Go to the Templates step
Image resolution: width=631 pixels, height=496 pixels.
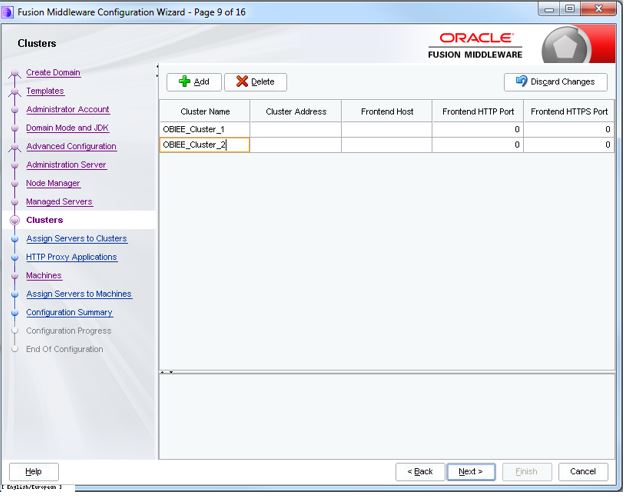point(45,91)
